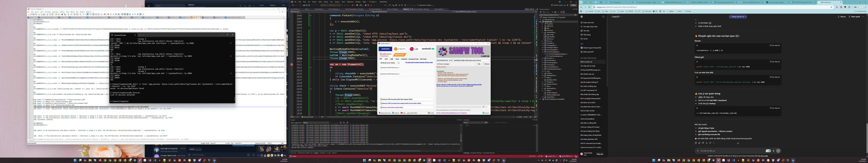Toggle the breakpoint on line 2822
The image size is (868, 163).
click(x=292, y=64)
